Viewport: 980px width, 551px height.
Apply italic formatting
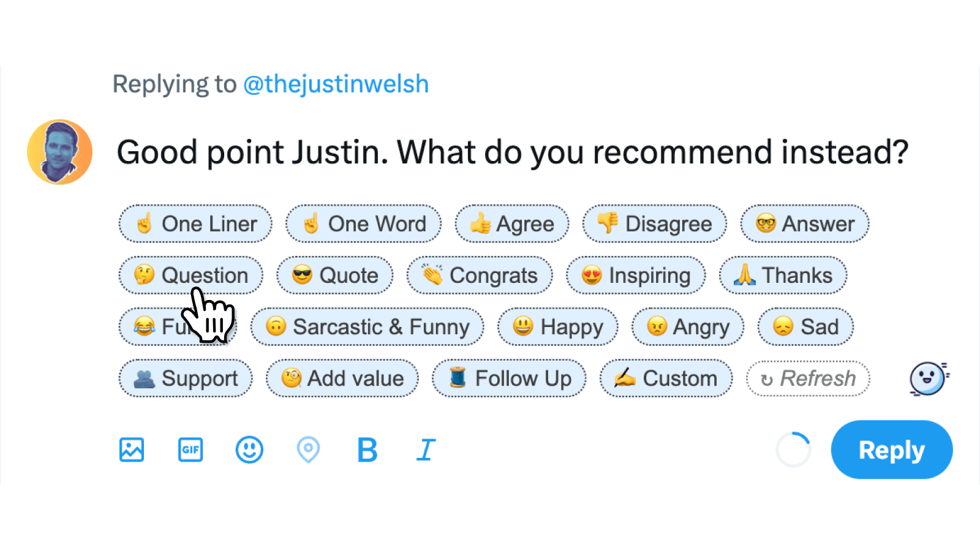[424, 450]
